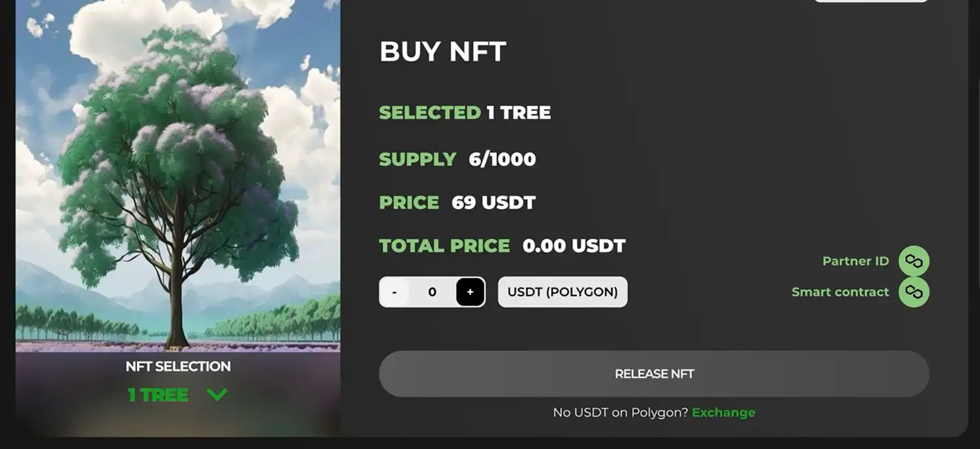Click the tree NFT artwork image
Image resolution: width=980 pixels, height=449 pixels.
pyautogui.click(x=178, y=176)
